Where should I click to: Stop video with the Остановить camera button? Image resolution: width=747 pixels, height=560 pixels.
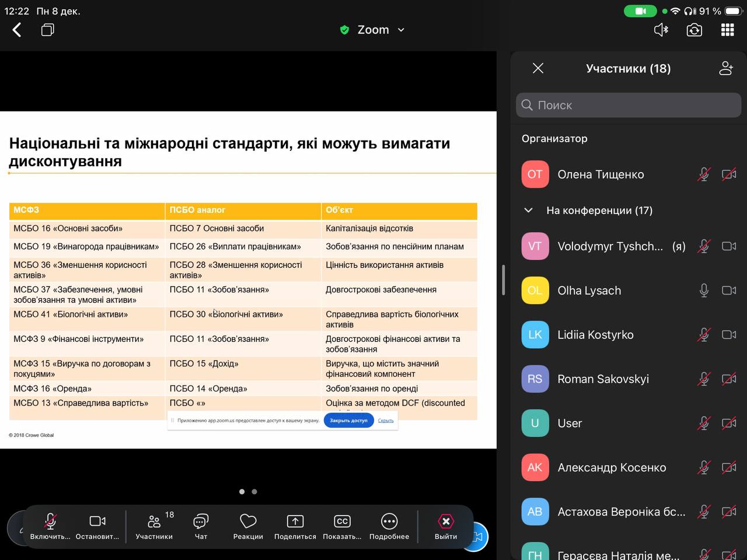coord(97,526)
